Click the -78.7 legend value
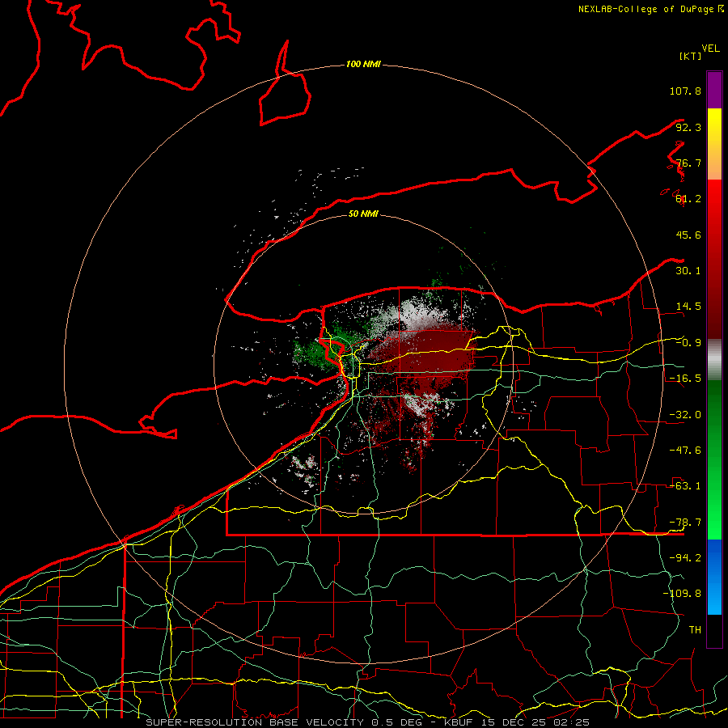This screenshot has width=728, height=728. click(x=685, y=523)
